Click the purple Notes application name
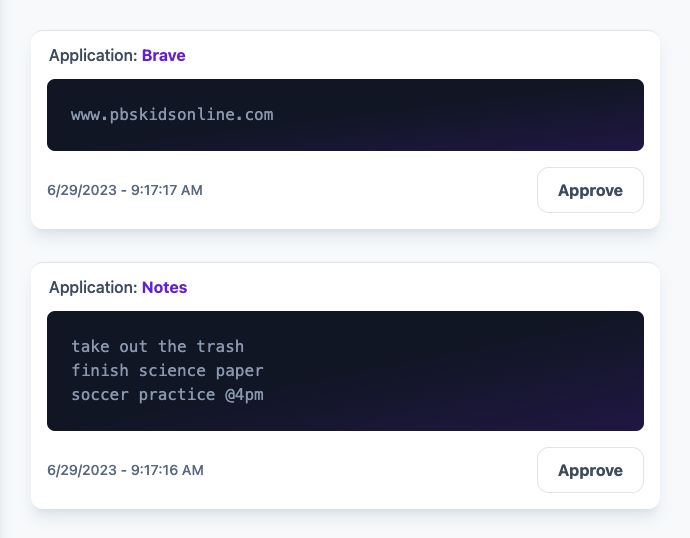690x538 pixels. 164,288
